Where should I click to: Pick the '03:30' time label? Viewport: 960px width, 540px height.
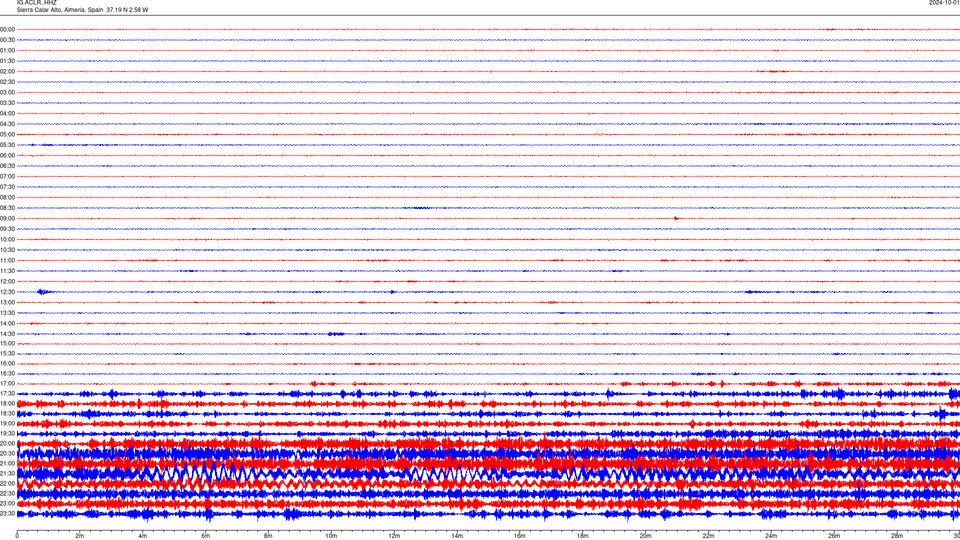[7, 103]
